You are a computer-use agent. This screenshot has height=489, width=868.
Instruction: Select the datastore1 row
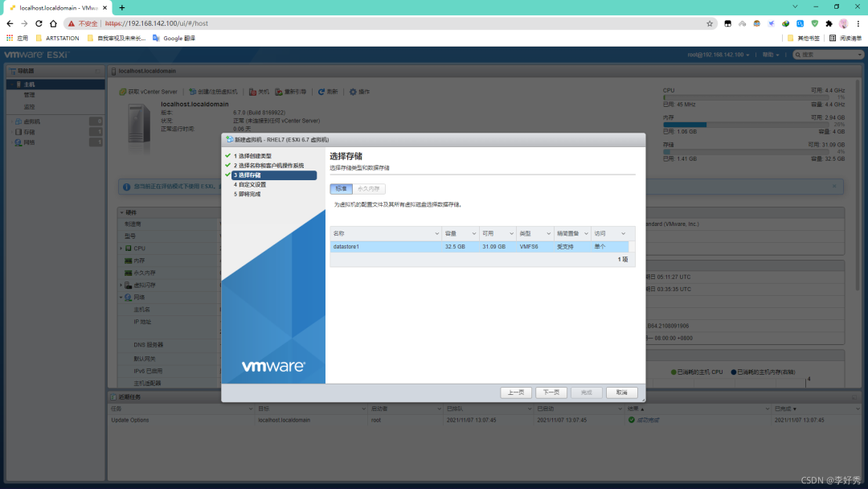[x=479, y=246]
